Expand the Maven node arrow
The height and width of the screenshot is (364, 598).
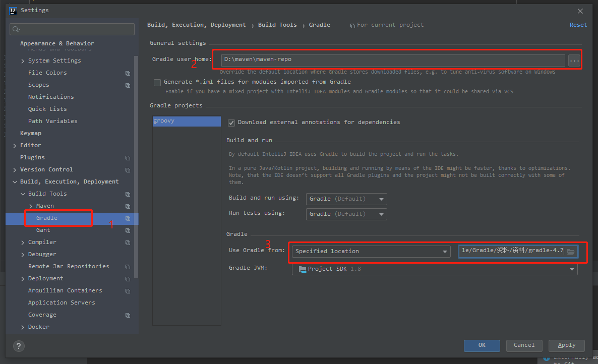(x=31, y=206)
